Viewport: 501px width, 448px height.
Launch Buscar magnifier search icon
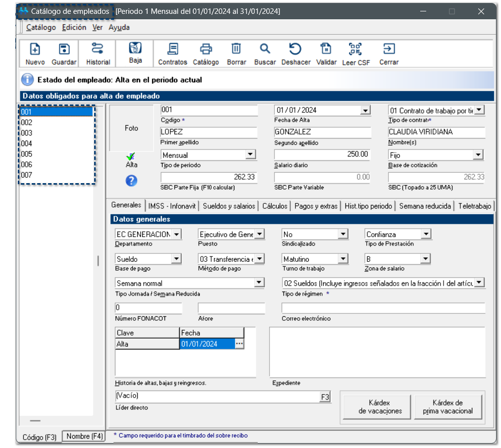(x=265, y=49)
